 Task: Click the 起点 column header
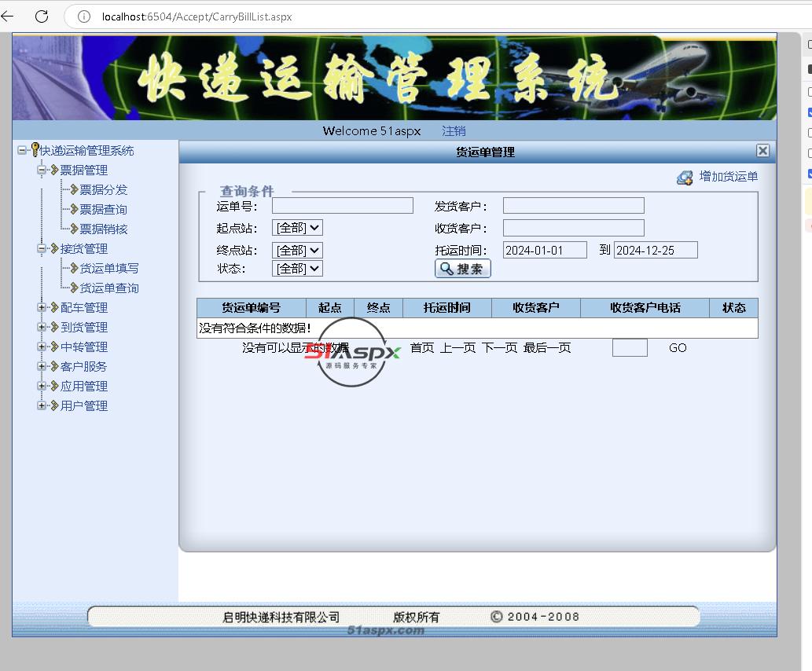[x=330, y=307]
